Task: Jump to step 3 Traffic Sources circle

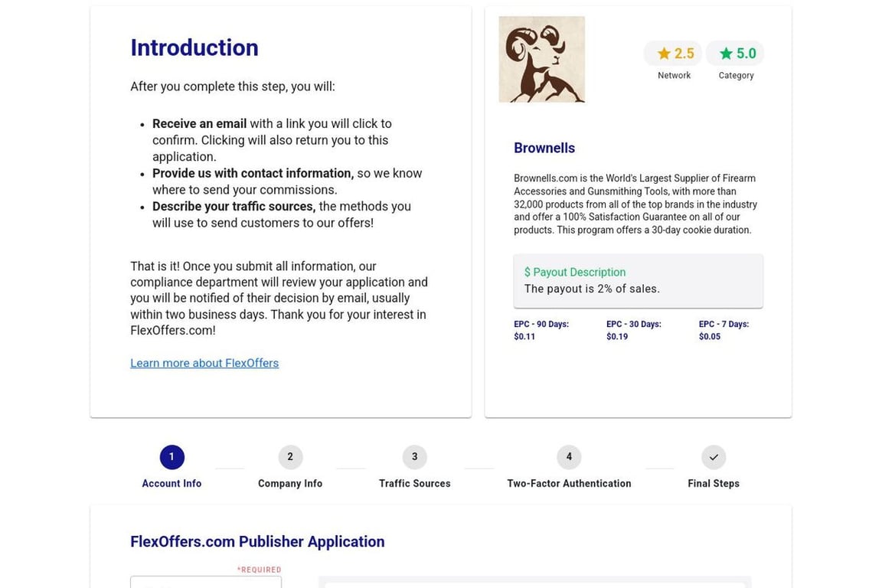Action: click(414, 457)
